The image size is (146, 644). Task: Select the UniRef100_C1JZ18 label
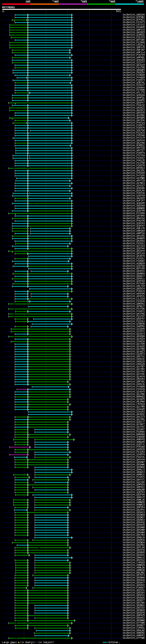tap(133, 299)
